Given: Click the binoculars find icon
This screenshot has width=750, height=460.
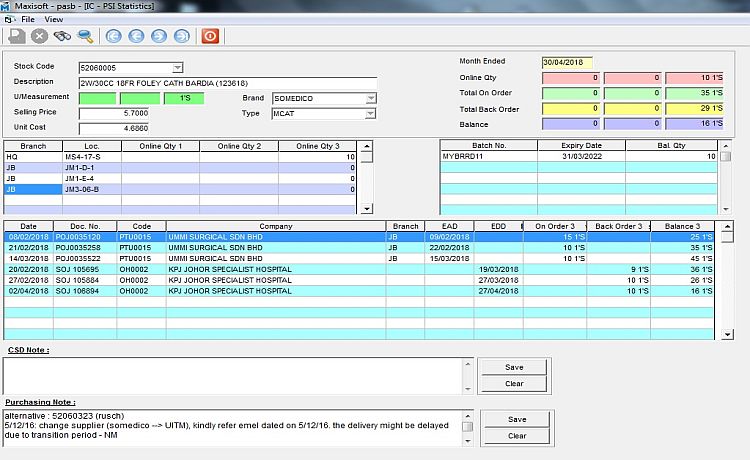Looking at the screenshot, I should click(62, 36).
